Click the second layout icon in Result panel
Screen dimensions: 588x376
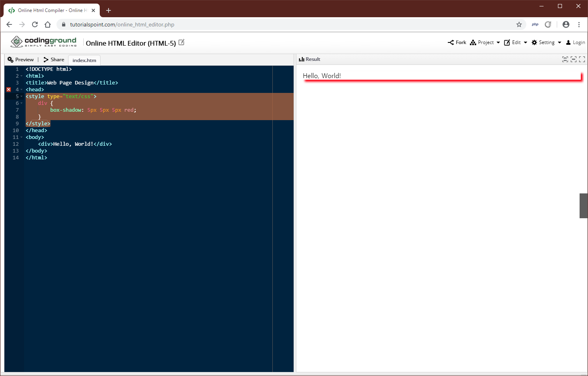(x=574, y=59)
